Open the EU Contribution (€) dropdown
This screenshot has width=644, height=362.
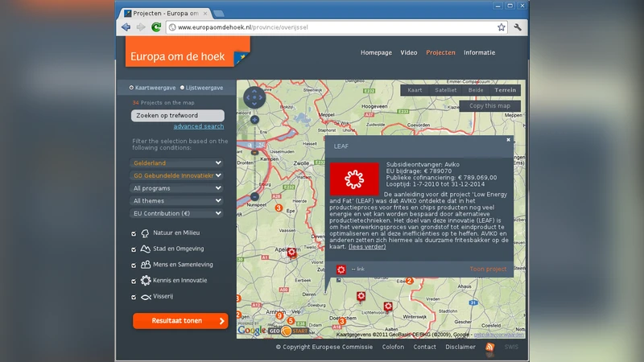(x=177, y=213)
